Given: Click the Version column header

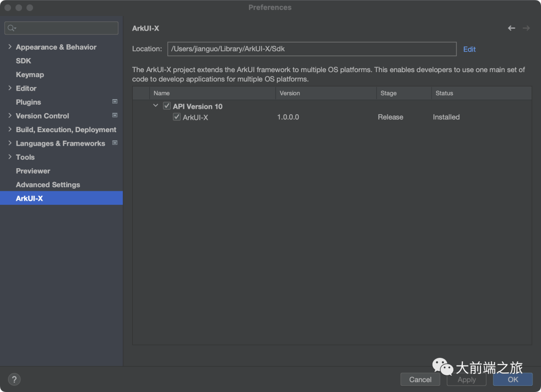Looking at the screenshot, I should [x=326, y=93].
